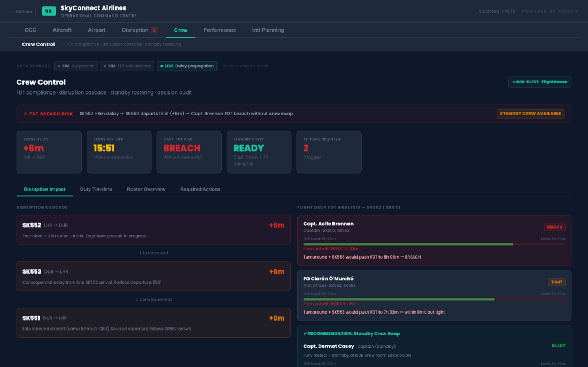This screenshot has height=367, width=588.
Task: Click FO Ciarán Ó'Murchú's name
Action: tap(329, 278)
